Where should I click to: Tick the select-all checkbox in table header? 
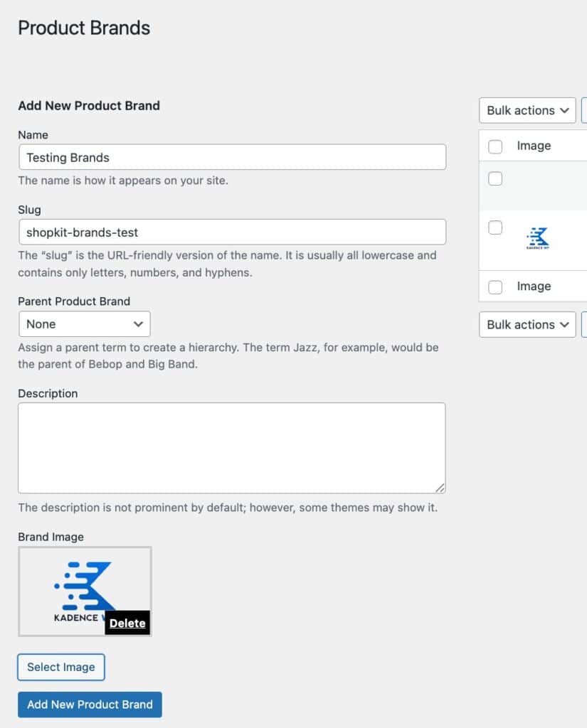click(495, 146)
